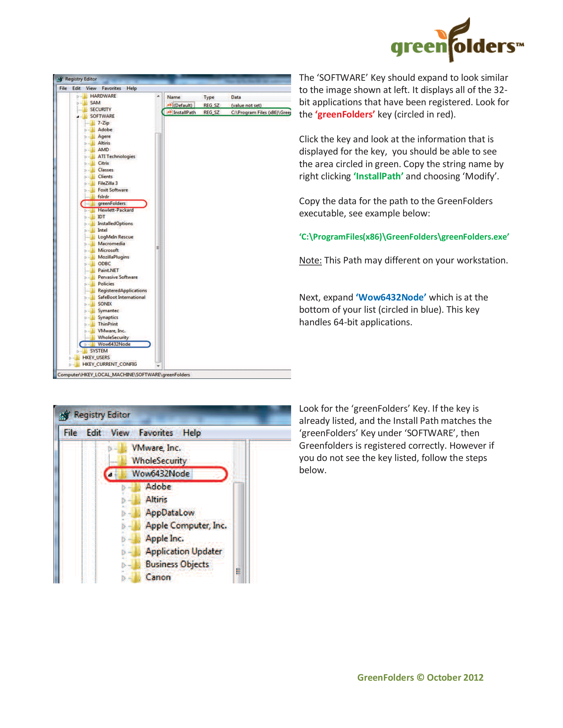Click the Apple Inc. folder icon
Image resolution: width=563 pixels, height=728 pixels.
pyautogui.click(x=136, y=539)
